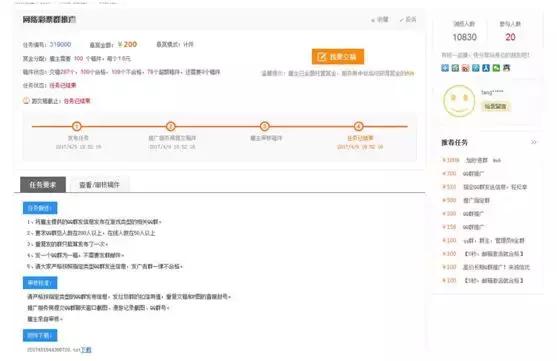Share via the blue person Renren icon

point(486,68)
